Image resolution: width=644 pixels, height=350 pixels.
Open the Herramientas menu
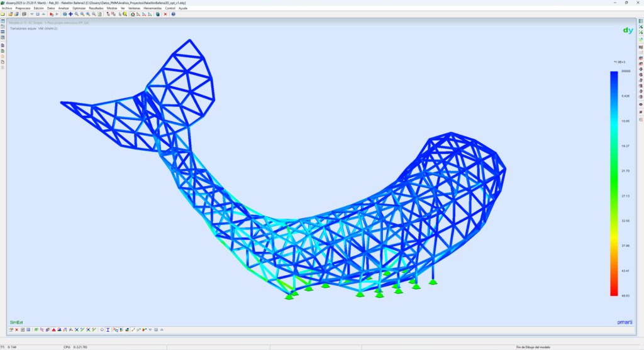click(x=152, y=8)
